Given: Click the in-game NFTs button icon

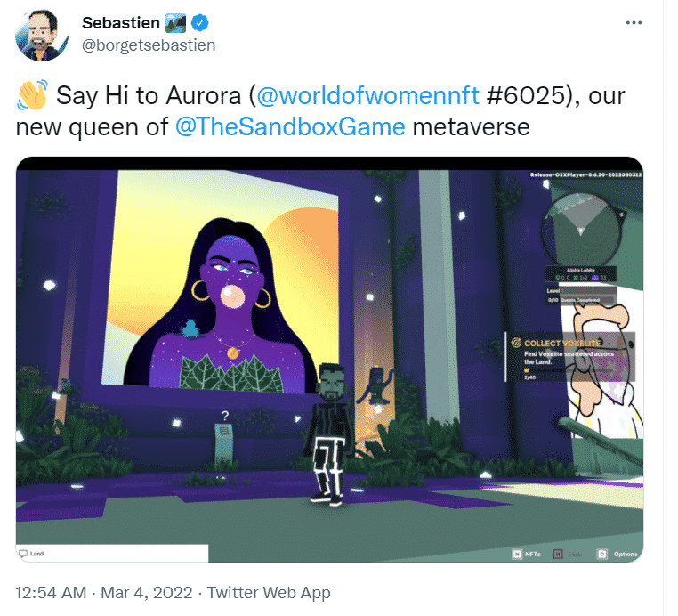Looking at the screenshot, I should point(517,554).
